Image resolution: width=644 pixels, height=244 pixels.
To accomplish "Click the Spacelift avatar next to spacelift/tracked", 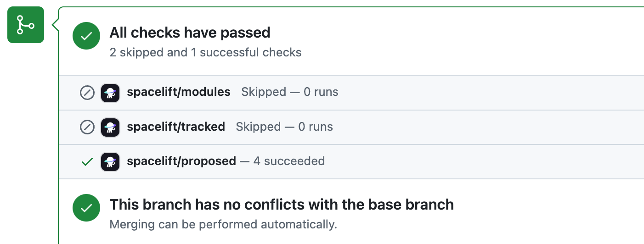I will 110,127.
